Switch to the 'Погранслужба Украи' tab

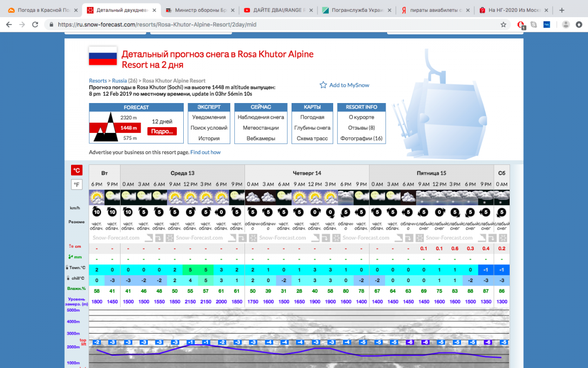356,10
